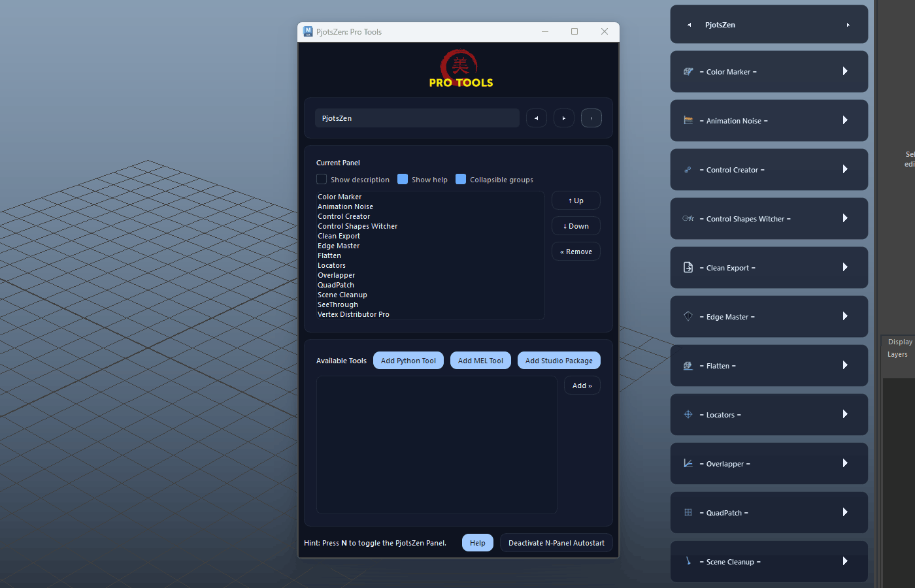This screenshot has height=588, width=915.
Task: Click the QuadPatch grid icon
Action: click(x=688, y=512)
